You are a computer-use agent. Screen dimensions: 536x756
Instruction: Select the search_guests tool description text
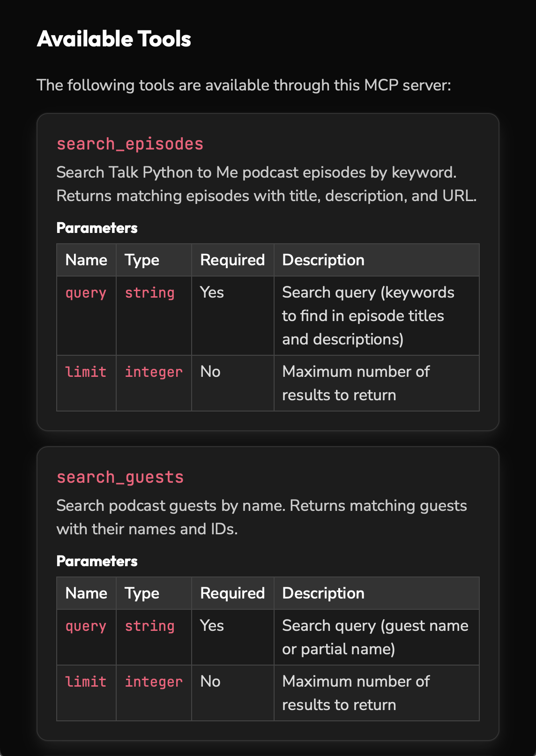click(261, 517)
